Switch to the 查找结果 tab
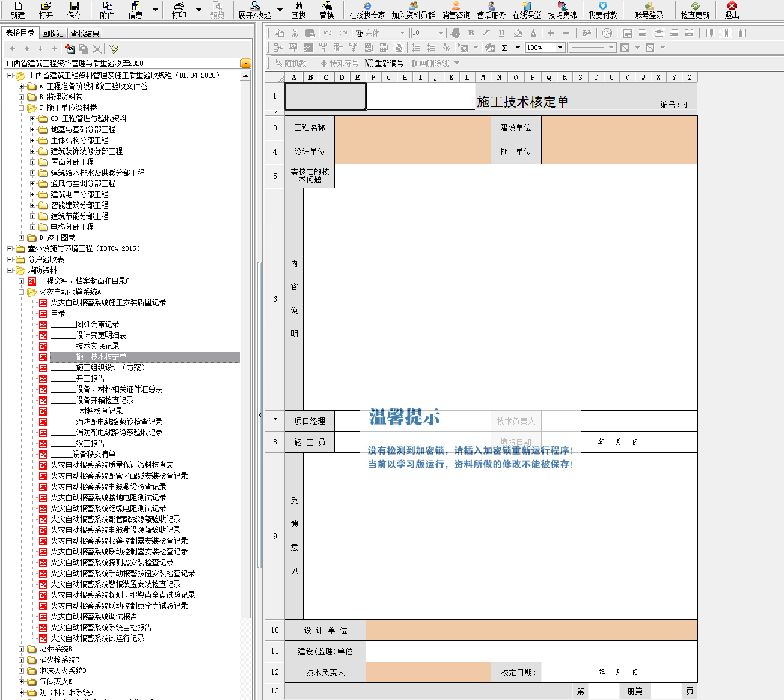 [85, 34]
